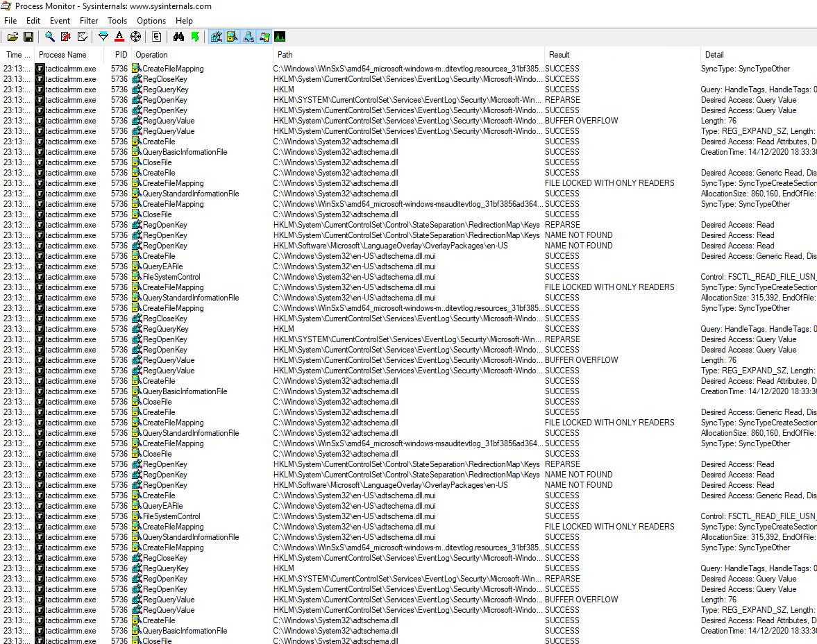817x644 pixels.
Task: Toggle event capture with the magnifier icon
Action: tap(49, 37)
